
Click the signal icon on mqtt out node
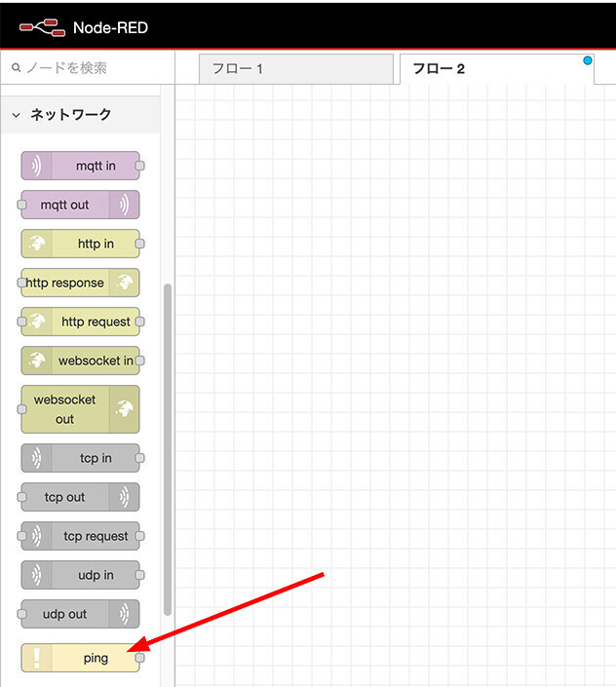125,205
